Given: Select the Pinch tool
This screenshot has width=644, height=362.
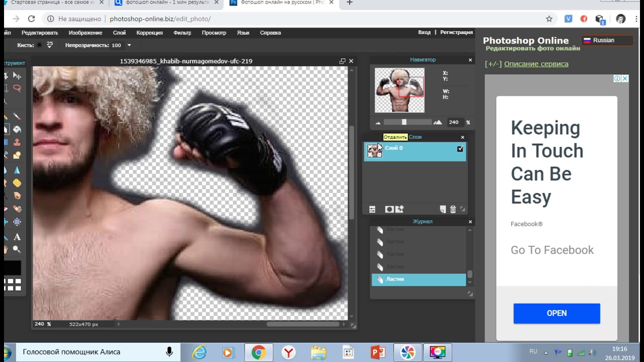Looking at the screenshot, I should (17, 222).
